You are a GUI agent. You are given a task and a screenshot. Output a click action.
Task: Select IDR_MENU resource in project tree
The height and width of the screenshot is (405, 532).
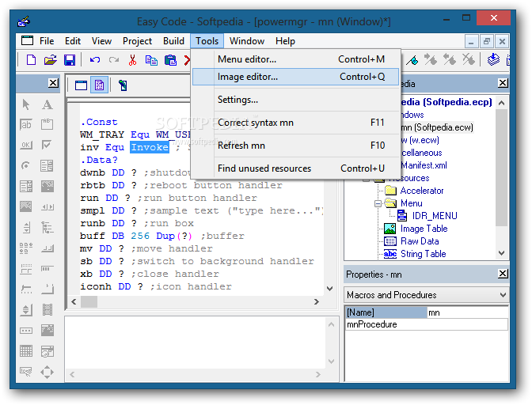tap(435, 216)
